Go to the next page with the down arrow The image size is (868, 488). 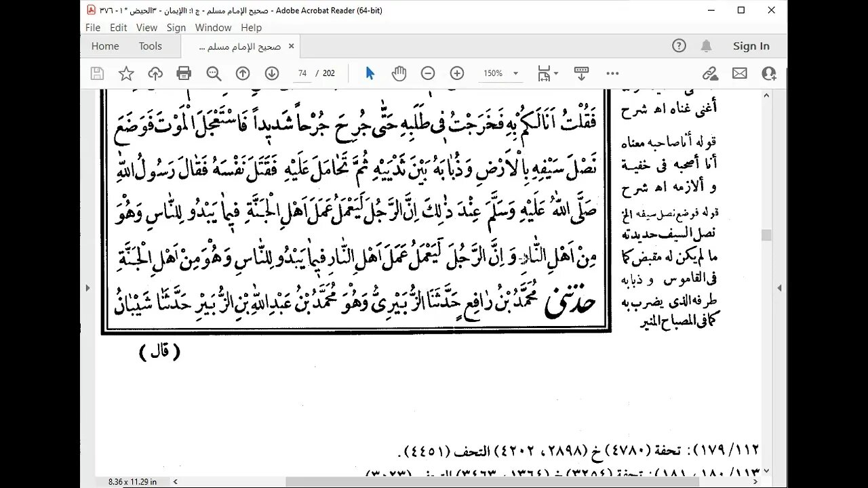tap(272, 73)
